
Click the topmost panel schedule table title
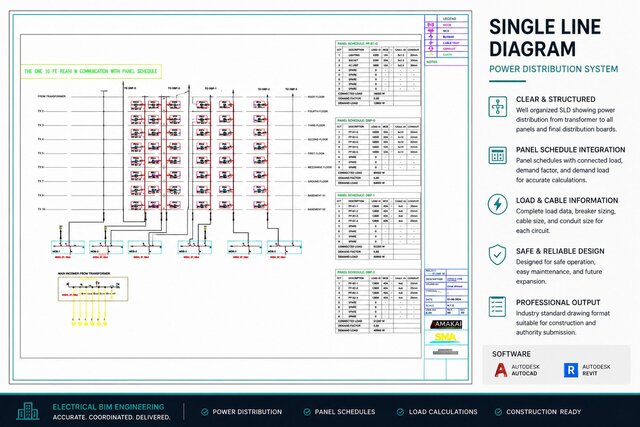pos(358,43)
